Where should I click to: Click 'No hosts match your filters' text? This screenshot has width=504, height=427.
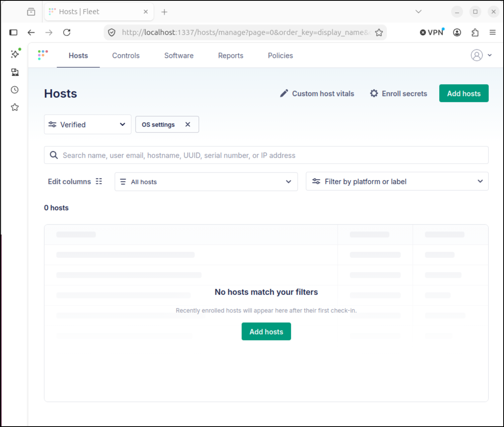click(266, 292)
